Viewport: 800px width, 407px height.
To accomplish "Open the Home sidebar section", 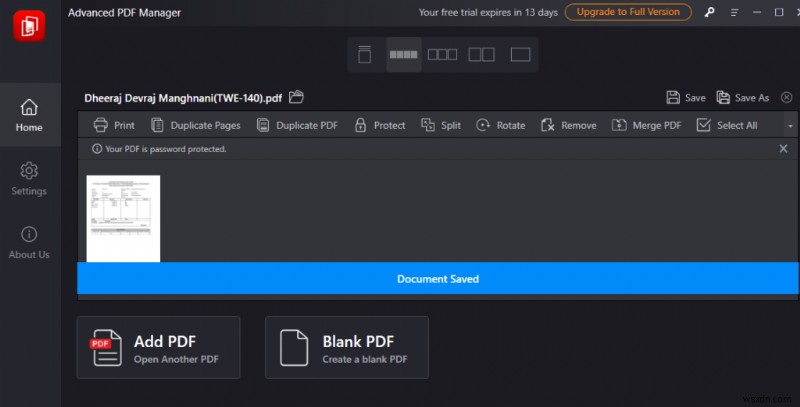I will [x=29, y=115].
